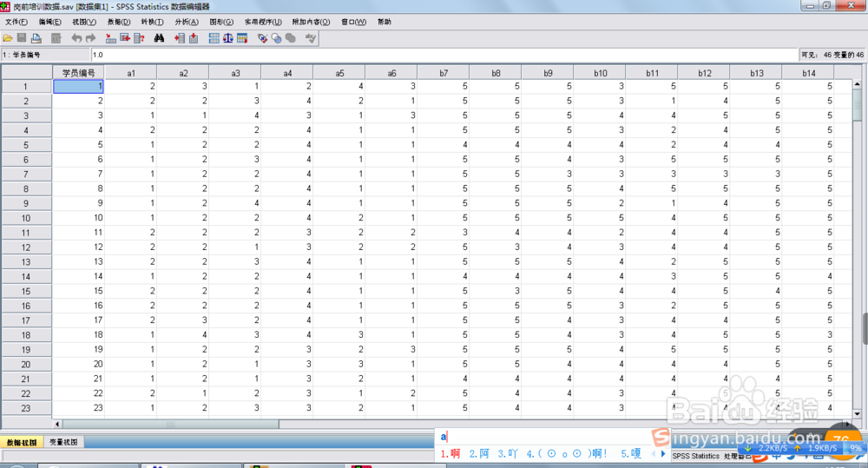
Task: Select the a6 column header
Action: point(391,73)
